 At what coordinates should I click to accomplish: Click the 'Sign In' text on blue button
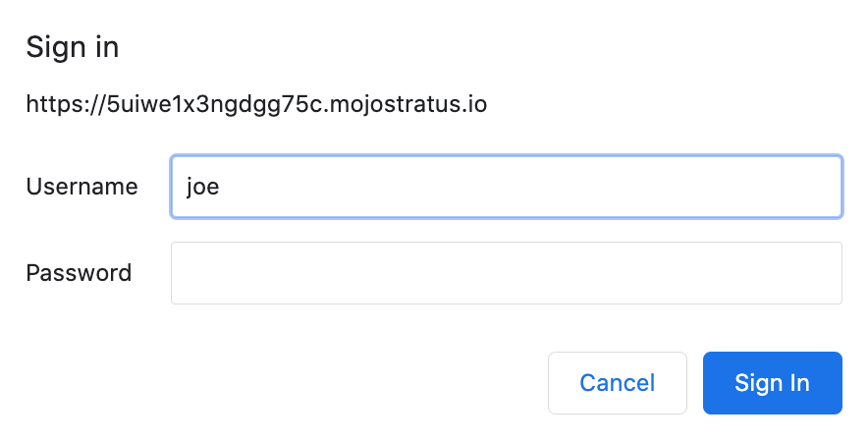click(x=772, y=383)
